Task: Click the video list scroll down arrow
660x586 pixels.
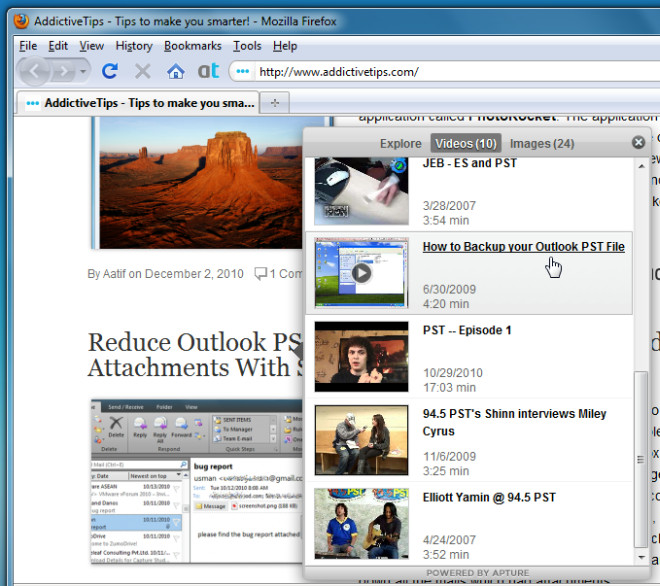Action: [641, 557]
